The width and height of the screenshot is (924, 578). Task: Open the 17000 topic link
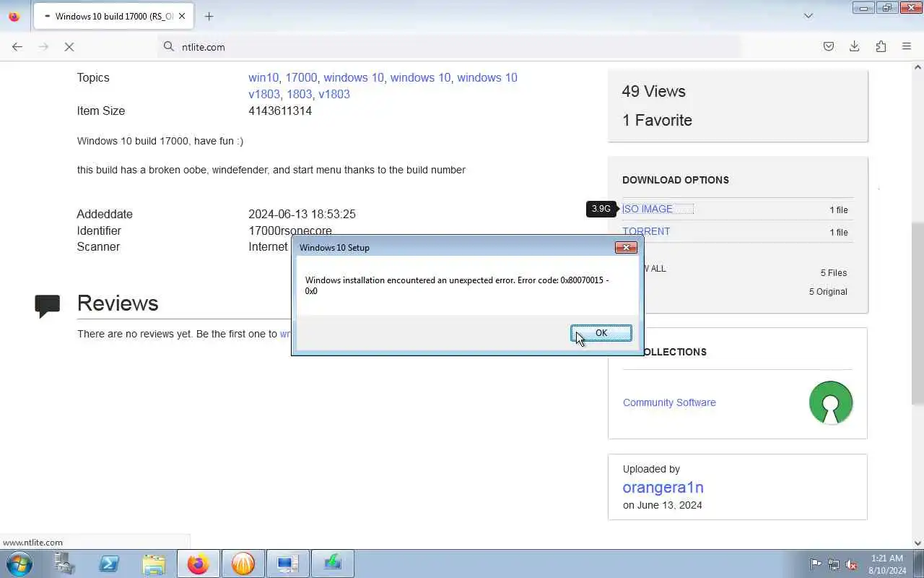[301, 77]
